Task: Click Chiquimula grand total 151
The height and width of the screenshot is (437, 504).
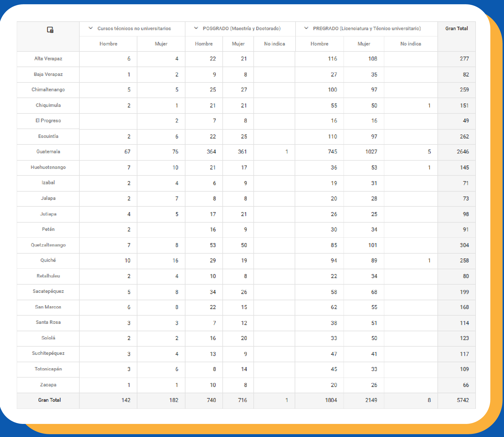Action: click(464, 105)
